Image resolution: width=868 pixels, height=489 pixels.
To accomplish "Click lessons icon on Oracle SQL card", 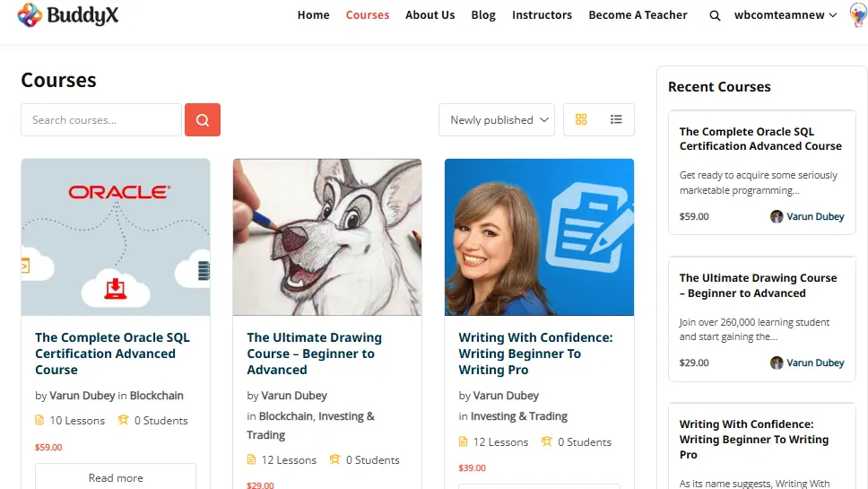I will pyautogui.click(x=39, y=420).
